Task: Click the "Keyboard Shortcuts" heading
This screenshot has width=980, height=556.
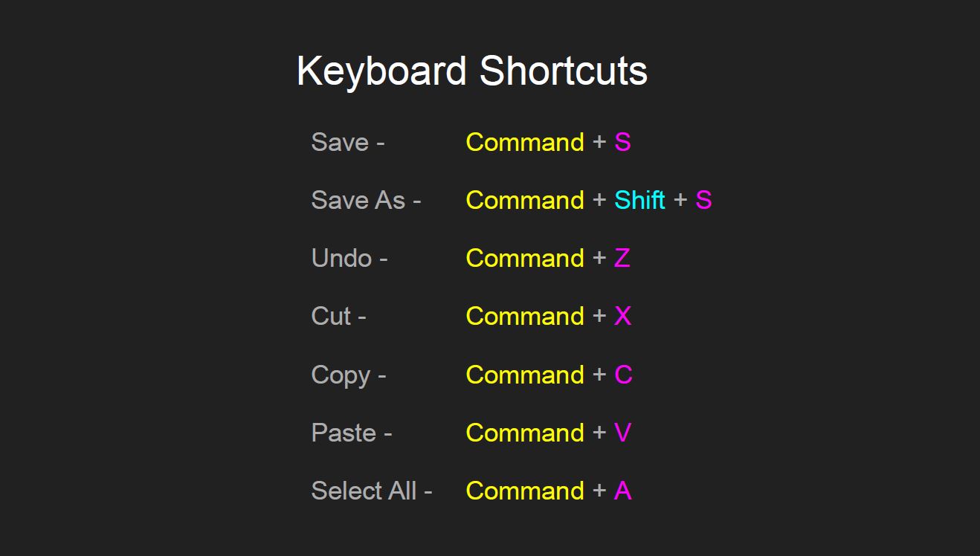Action: 471,71
